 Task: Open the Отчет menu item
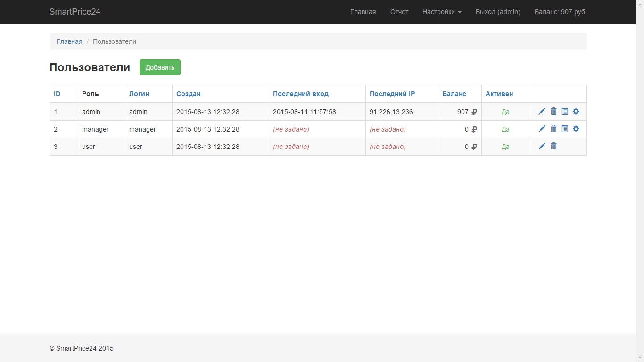coord(399,12)
